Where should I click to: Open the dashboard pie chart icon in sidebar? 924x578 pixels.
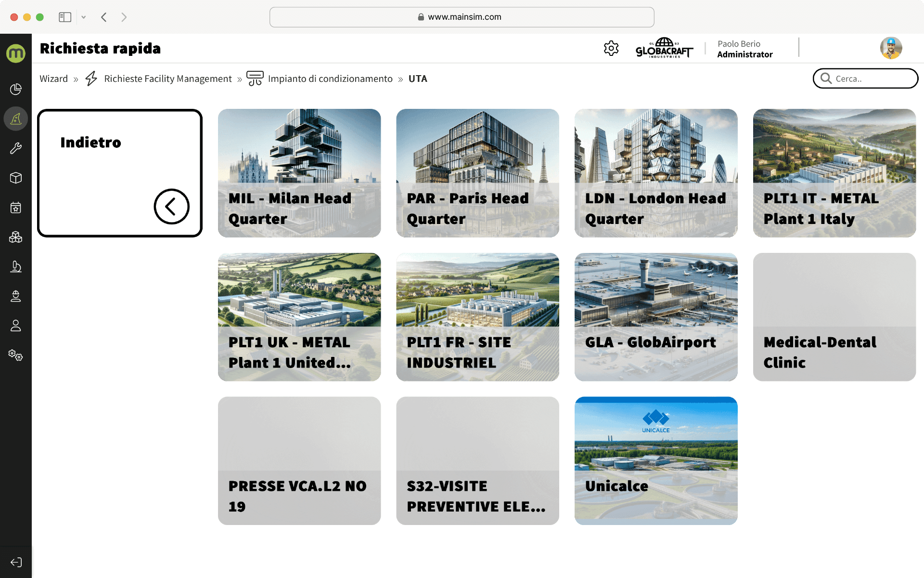click(16, 89)
